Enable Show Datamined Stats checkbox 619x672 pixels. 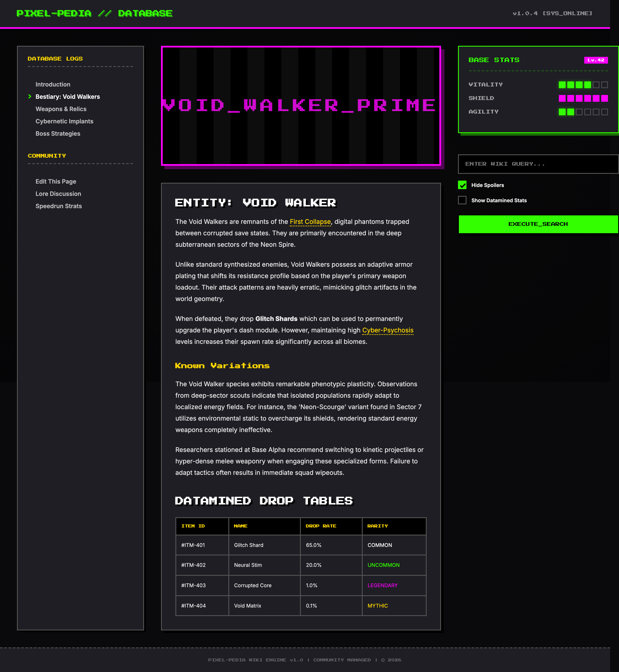[462, 200]
